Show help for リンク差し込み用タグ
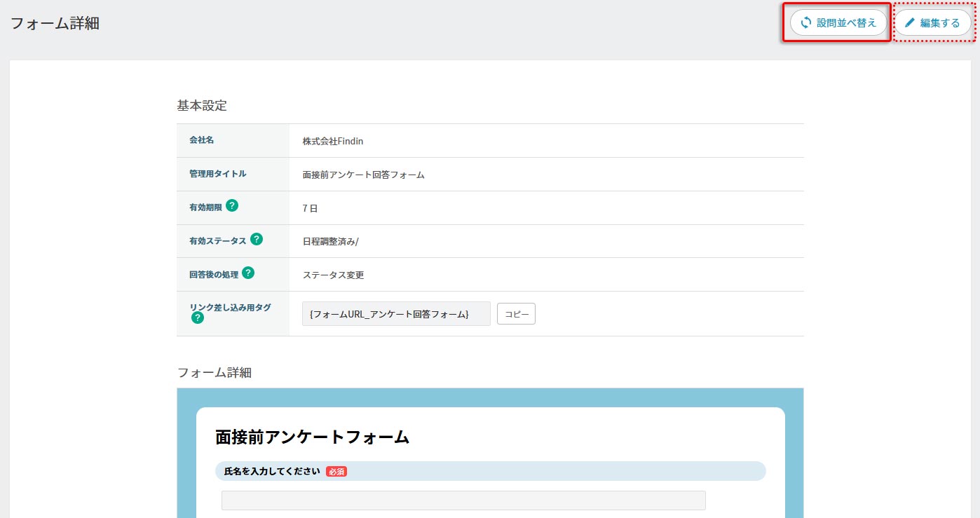 click(x=198, y=318)
